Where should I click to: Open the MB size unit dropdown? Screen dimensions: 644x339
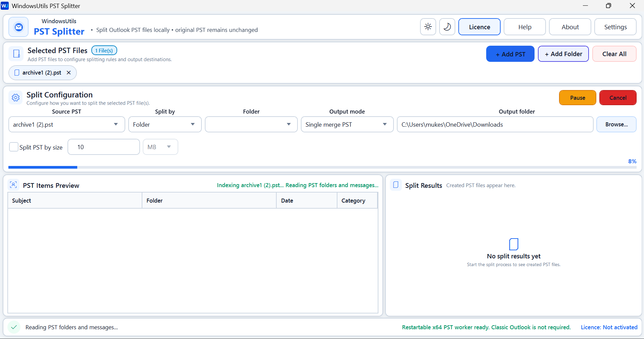160,147
